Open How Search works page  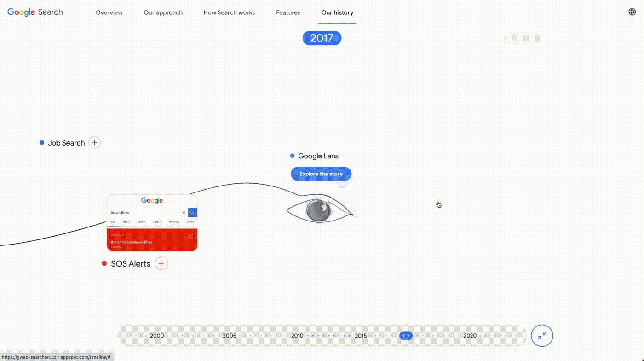click(229, 12)
